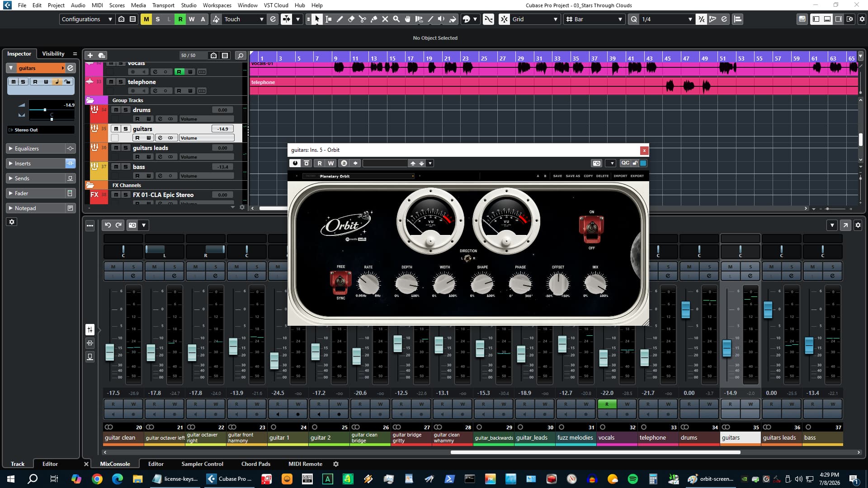This screenshot has width=868, height=488.
Task: Click the plugin snapshot camera icon
Action: (597, 163)
